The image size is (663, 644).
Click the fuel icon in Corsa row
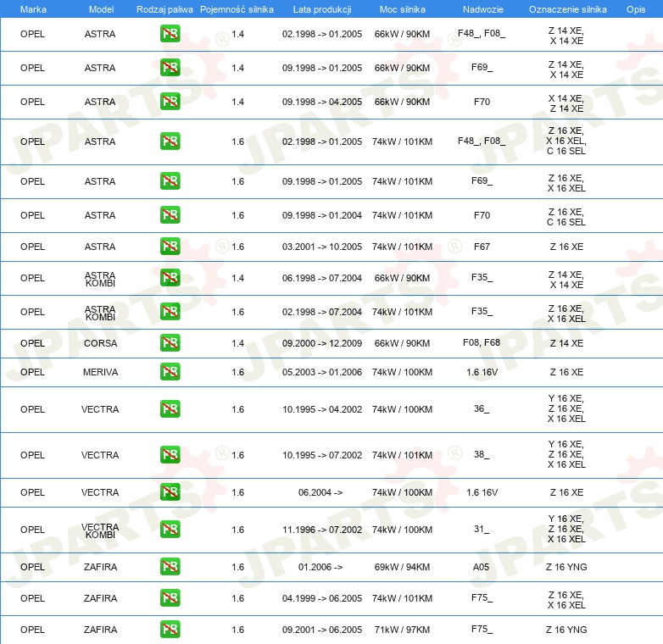(x=170, y=342)
